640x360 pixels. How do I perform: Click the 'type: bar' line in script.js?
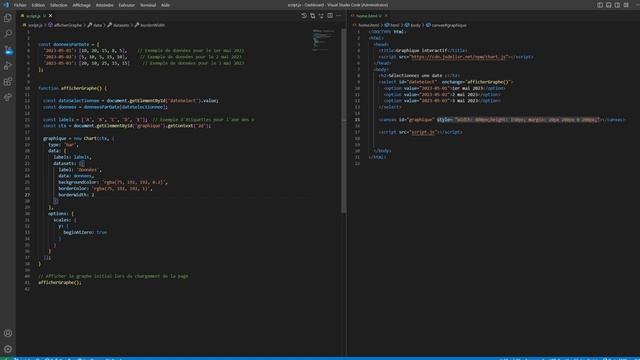pos(63,144)
